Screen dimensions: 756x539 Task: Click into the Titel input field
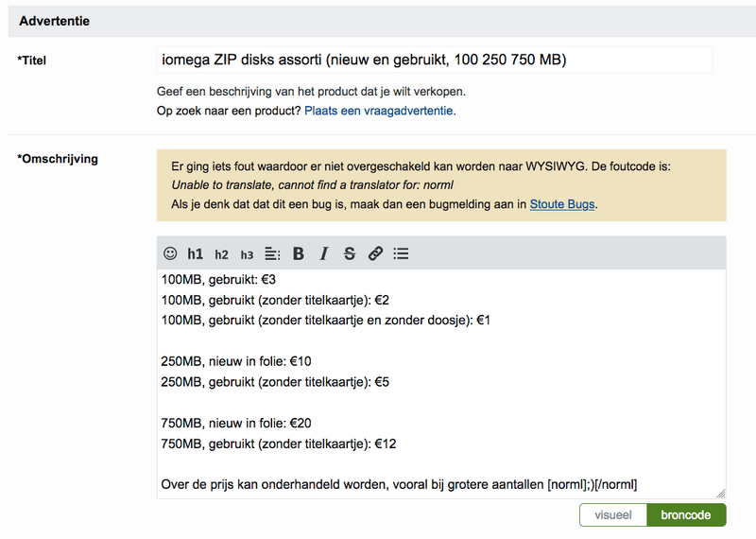(x=434, y=60)
